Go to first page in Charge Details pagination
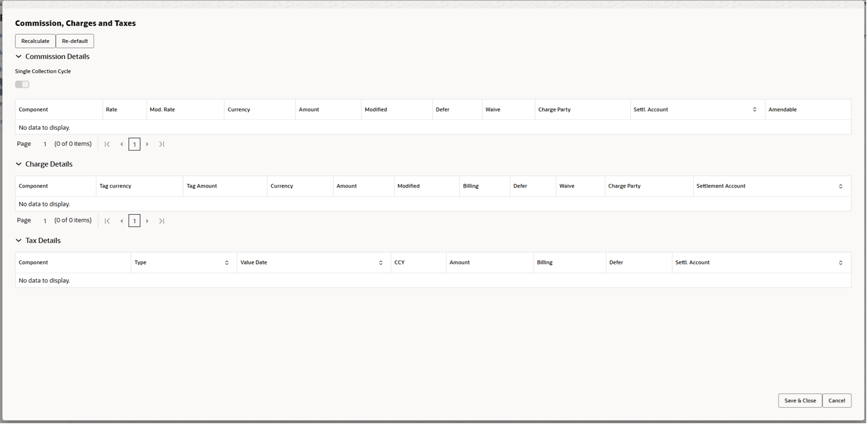 pyautogui.click(x=107, y=220)
